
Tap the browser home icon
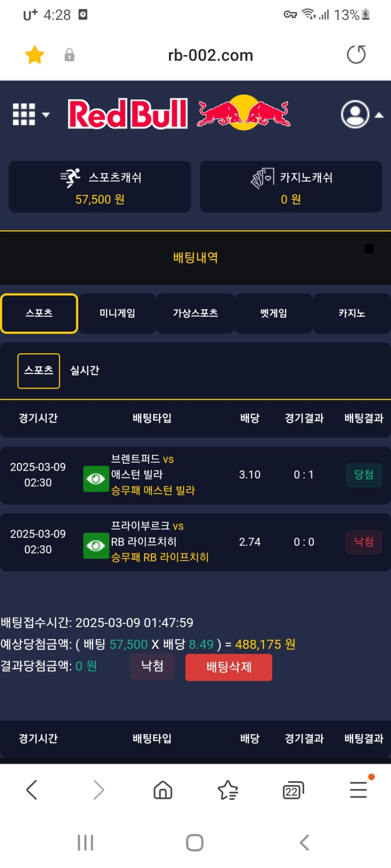[163, 789]
